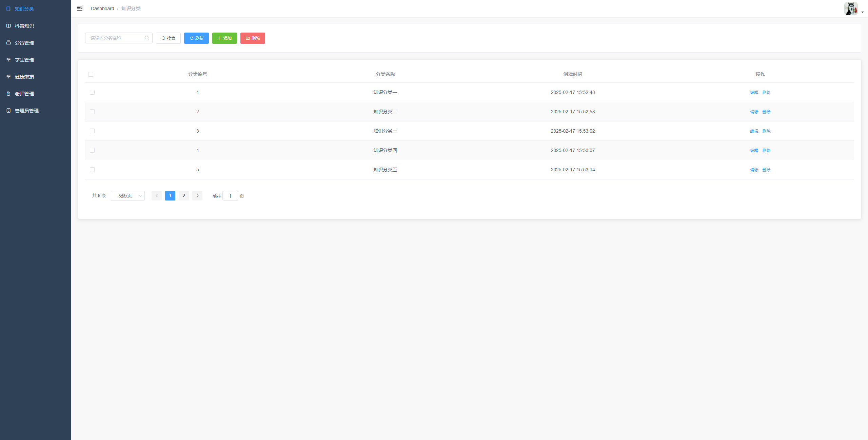Click the Dashboard breadcrumb link

102,8
